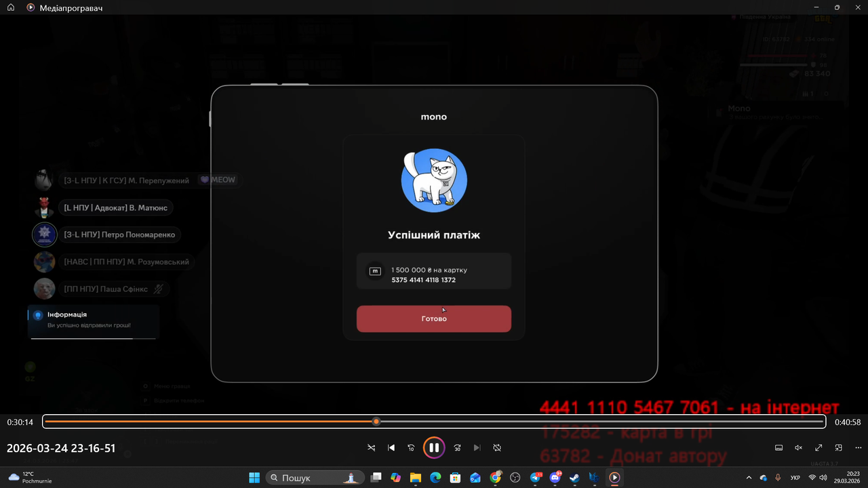The height and width of the screenshot is (488, 868).
Task: Open the subtitles and captions options
Action: coord(779,448)
